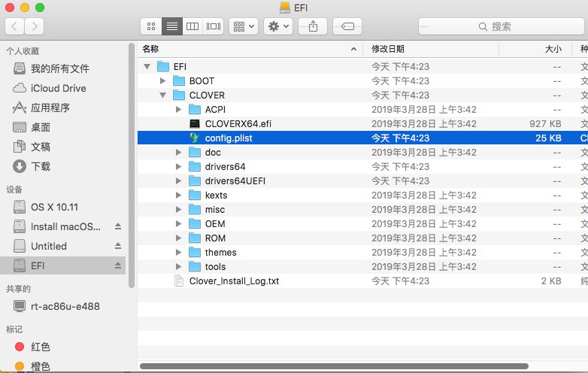Select the BOOT folder icon
Screen dimensions: 588x373
[x=179, y=80]
